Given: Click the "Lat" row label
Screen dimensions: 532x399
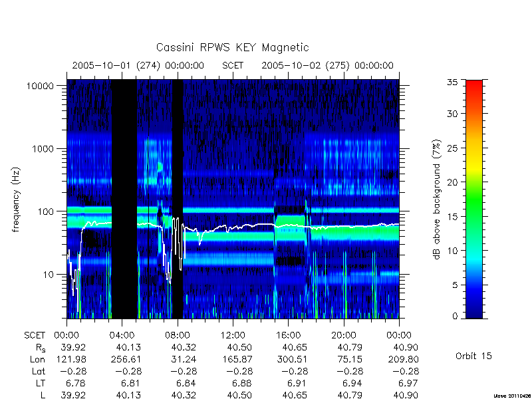Looking at the screenshot, I should coord(39,371).
